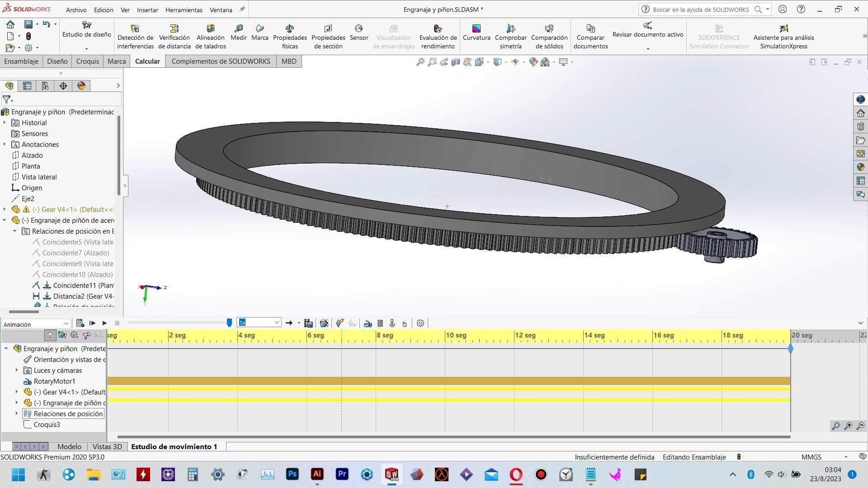Click Estudio de diseño button
This screenshot has height=488, width=868.
pos(86,30)
